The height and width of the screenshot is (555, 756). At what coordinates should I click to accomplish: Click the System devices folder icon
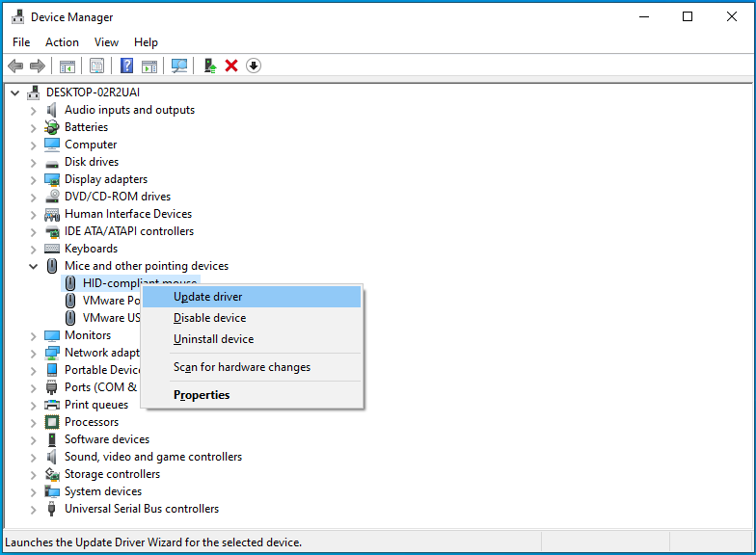click(52, 491)
